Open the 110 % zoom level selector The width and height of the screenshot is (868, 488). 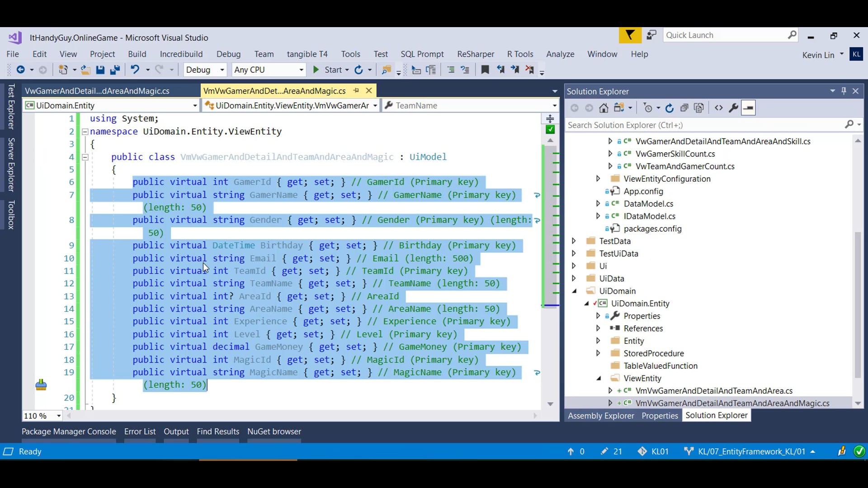59,416
